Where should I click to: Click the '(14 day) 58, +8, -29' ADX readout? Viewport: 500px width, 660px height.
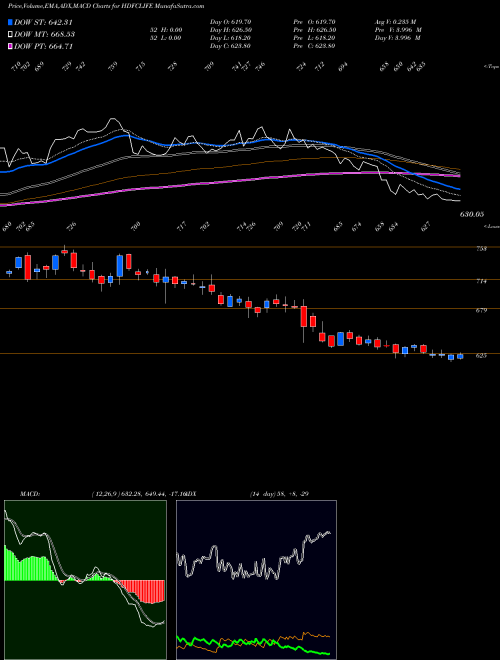[280, 493]
